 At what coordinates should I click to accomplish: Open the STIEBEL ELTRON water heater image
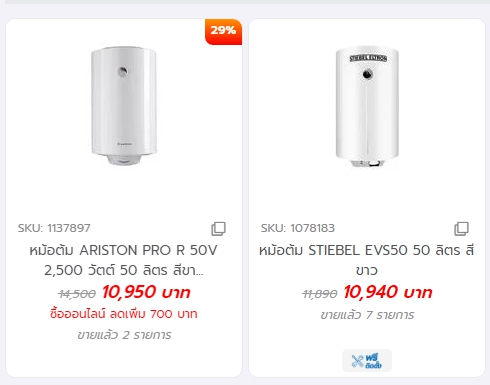[x=367, y=107]
